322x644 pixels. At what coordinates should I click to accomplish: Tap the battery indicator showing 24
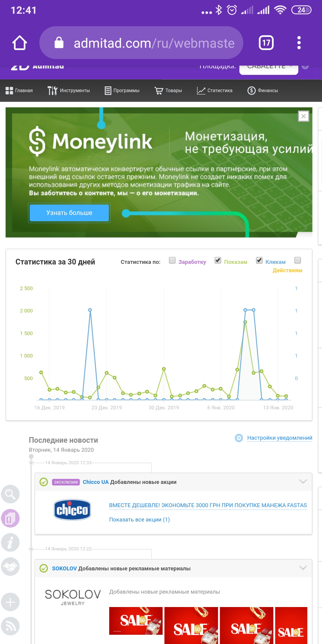[x=301, y=10]
